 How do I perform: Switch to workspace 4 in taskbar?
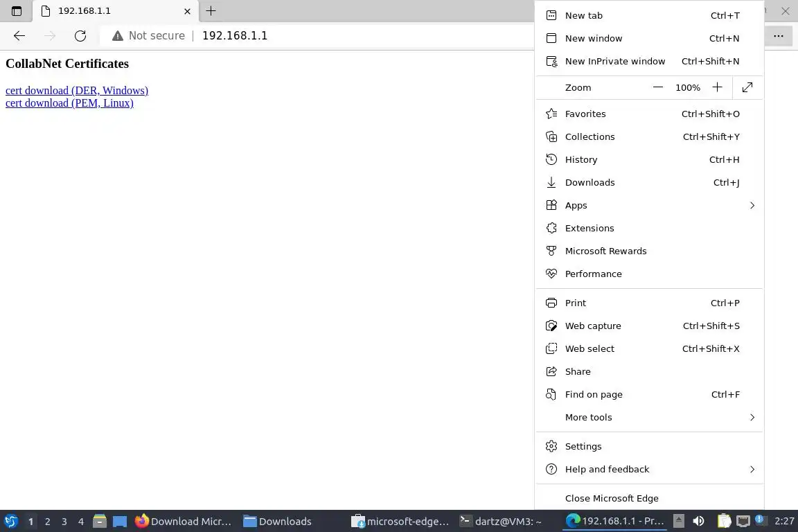tap(81, 522)
